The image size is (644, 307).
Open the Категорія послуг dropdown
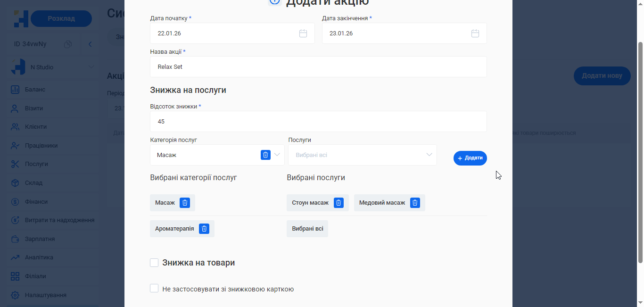277,155
